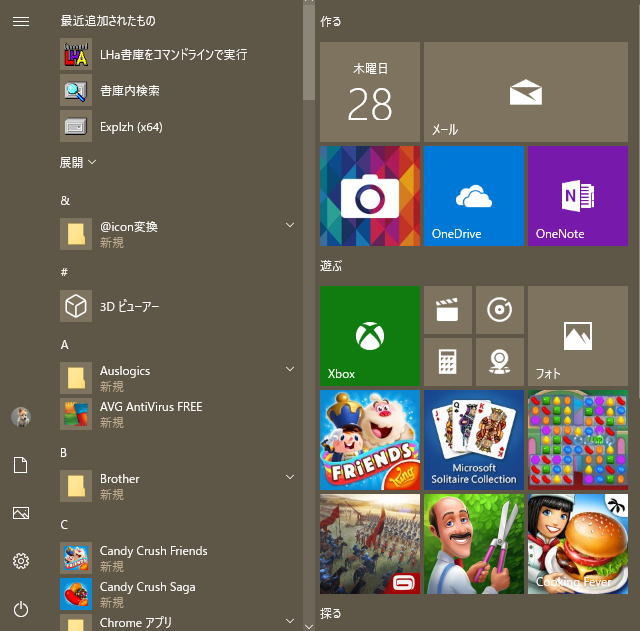Click the A letter heading
The image size is (640, 631).
click(64, 345)
